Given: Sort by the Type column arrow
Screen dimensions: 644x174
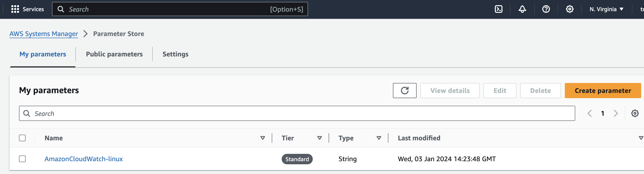Looking at the screenshot, I should [x=379, y=138].
